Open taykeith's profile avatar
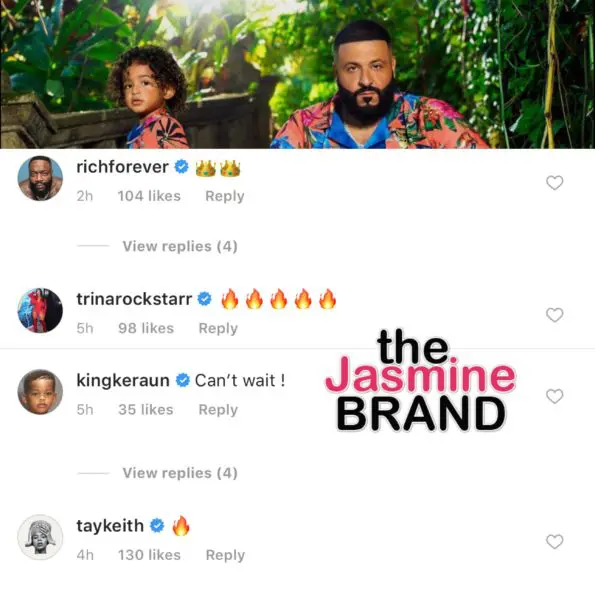Image resolution: width=595 pixels, height=595 pixels. [40, 537]
